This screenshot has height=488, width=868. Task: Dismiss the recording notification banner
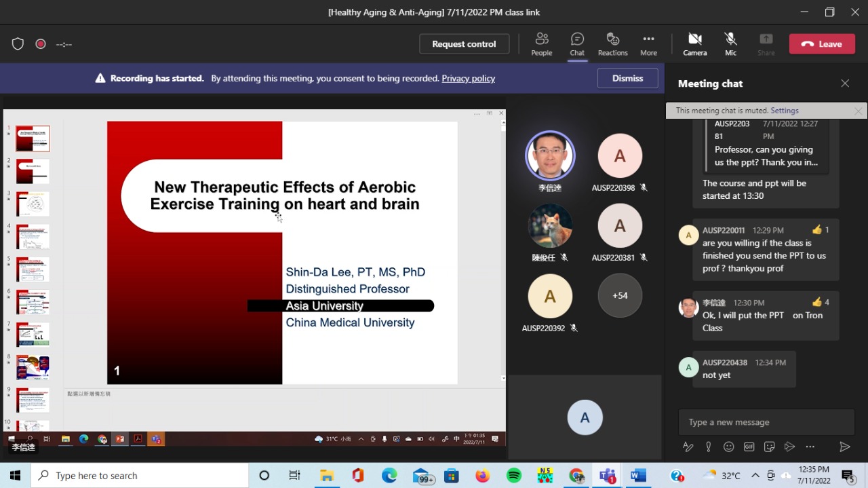627,78
